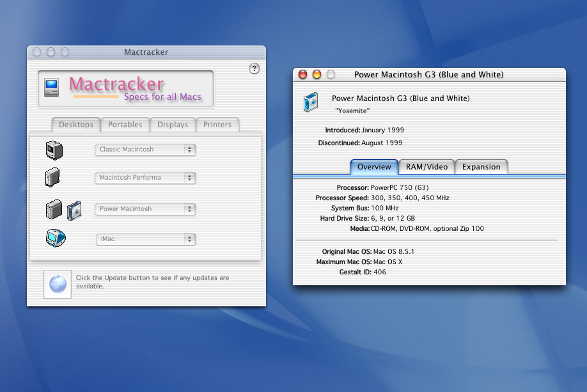Click the Mactracker logo computer icon

[x=51, y=88]
